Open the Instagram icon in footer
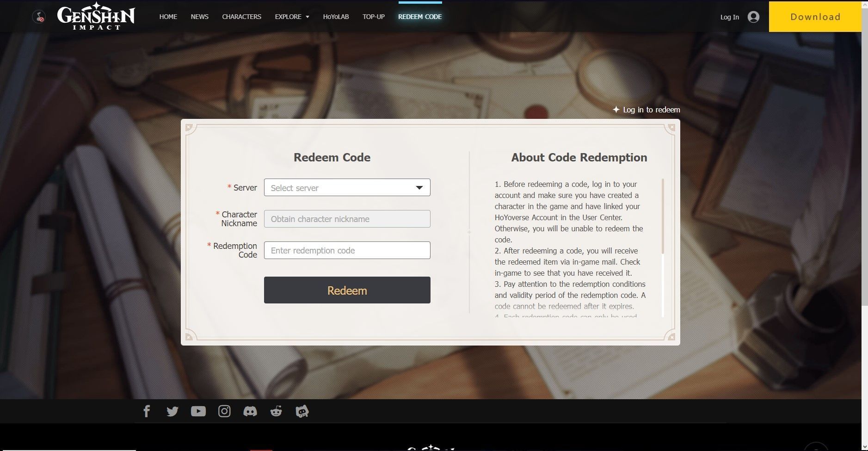 pyautogui.click(x=224, y=411)
